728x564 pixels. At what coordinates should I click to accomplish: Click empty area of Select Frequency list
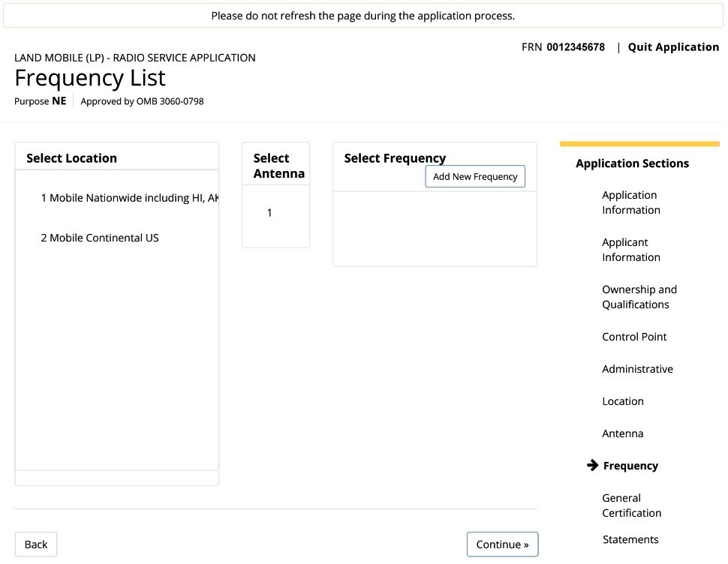[x=435, y=229]
